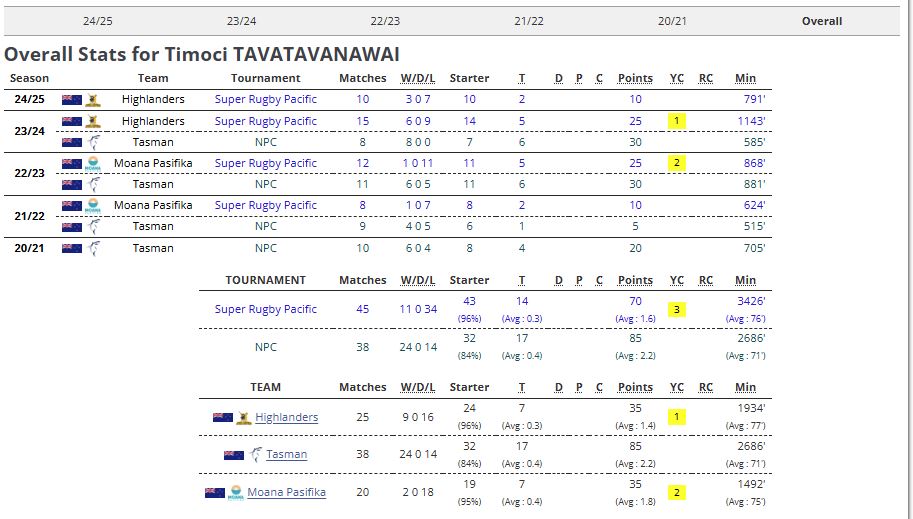This screenshot has width=913, height=519.
Task: Click minutes value 3426' in Super Rugby summary
Action: [751, 301]
